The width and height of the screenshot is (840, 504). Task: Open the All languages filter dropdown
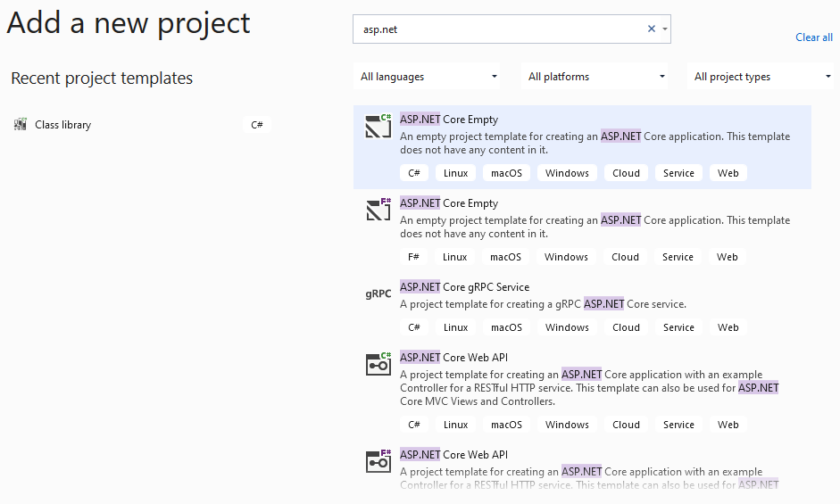[428, 76]
